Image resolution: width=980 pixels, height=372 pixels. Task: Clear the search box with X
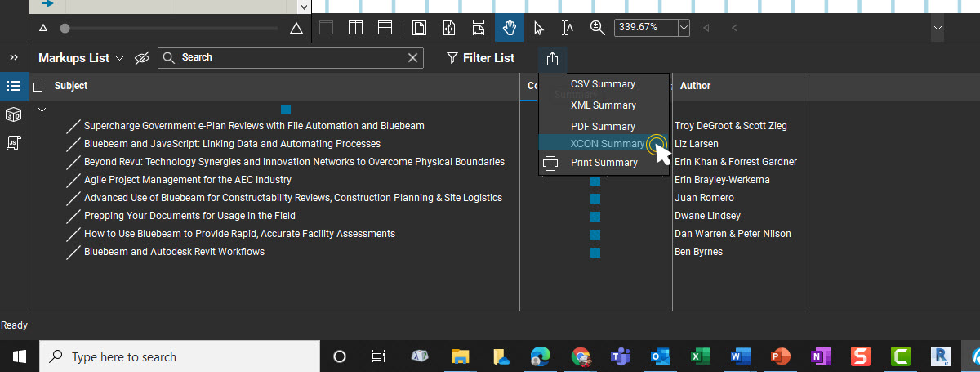413,58
